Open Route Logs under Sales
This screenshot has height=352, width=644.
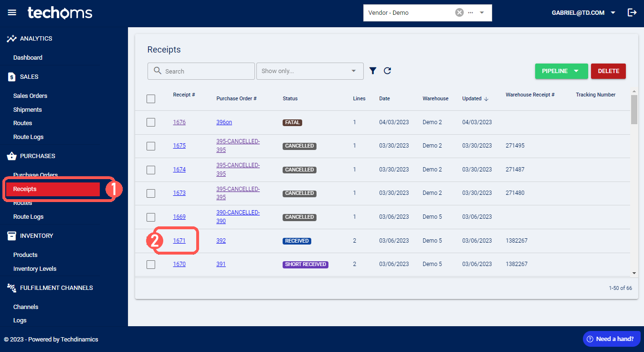28,137
